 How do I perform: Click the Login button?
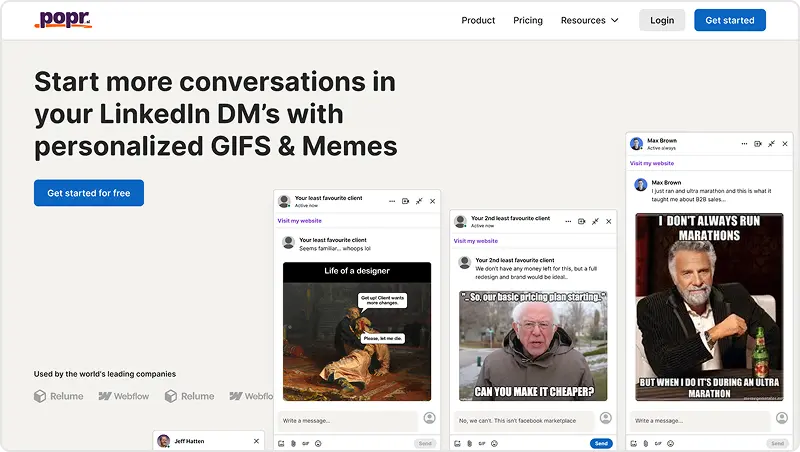pos(662,20)
